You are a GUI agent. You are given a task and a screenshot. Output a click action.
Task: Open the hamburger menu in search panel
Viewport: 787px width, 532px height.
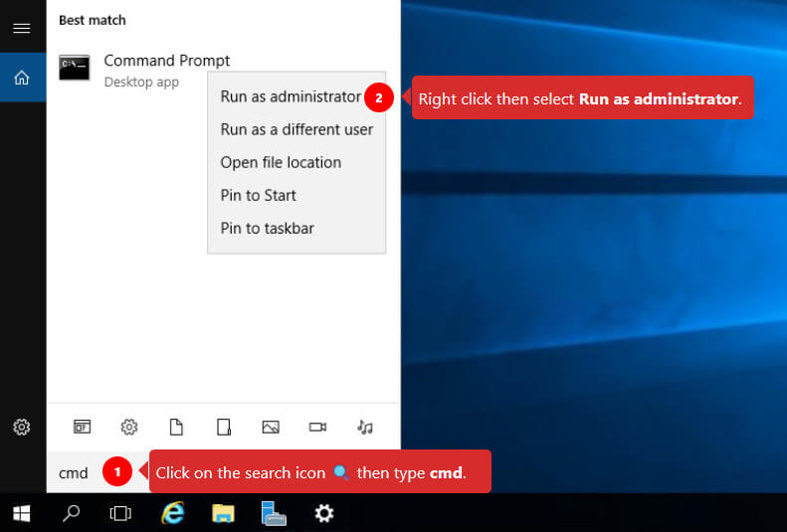coord(22,28)
